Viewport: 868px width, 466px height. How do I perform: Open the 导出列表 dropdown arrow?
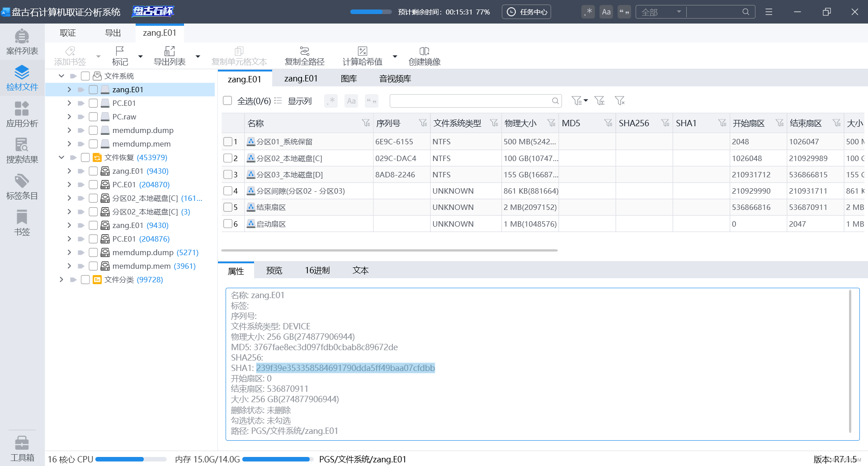coord(198,56)
